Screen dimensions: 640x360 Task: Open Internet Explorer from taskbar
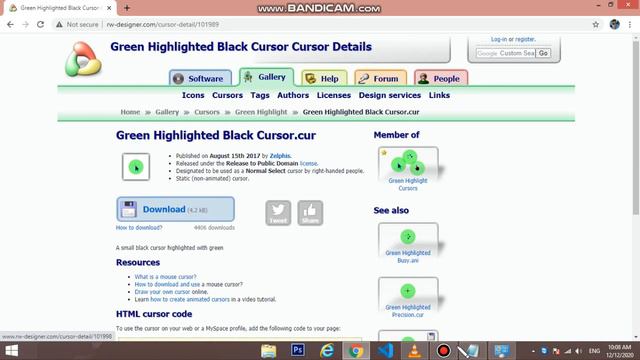tap(327, 351)
